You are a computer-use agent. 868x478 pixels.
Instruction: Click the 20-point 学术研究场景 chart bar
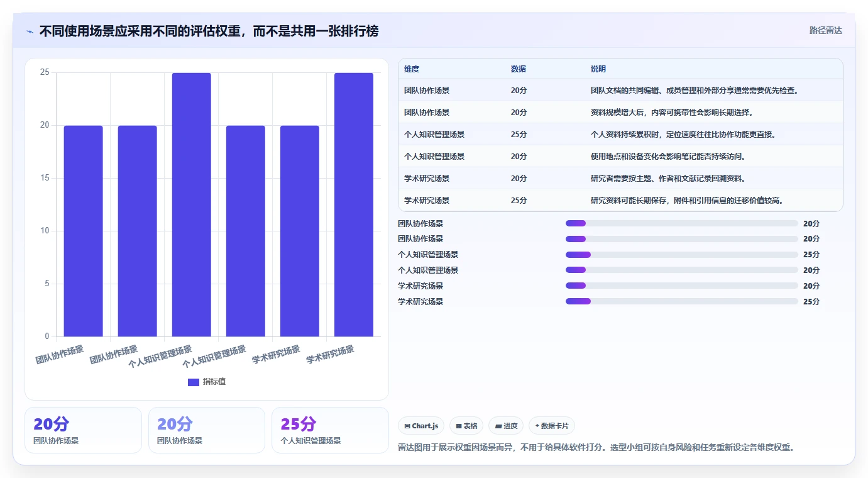pyautogui.click(x=300, y=231)
